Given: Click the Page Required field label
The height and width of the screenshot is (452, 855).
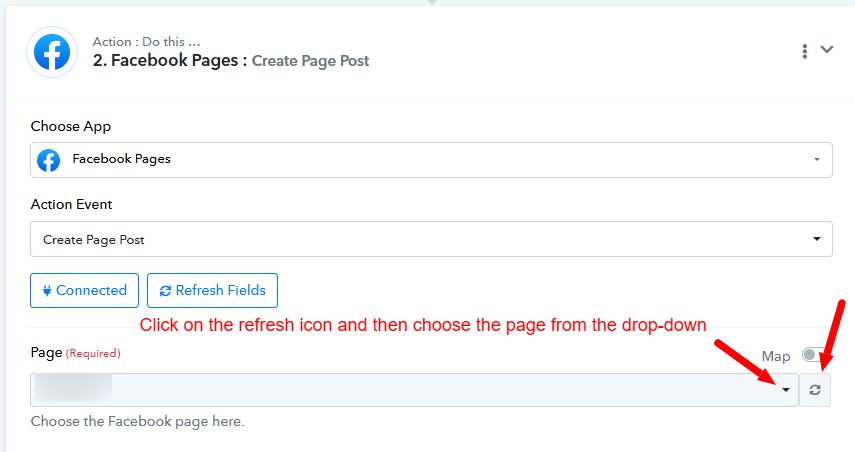Looking at the screenshot, I should coord(75,353).
